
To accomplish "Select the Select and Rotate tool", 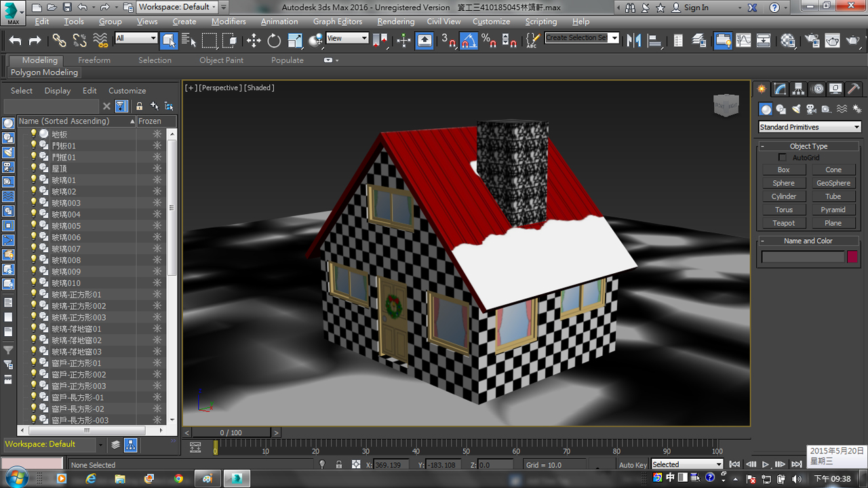I will (x=274, y=41).
